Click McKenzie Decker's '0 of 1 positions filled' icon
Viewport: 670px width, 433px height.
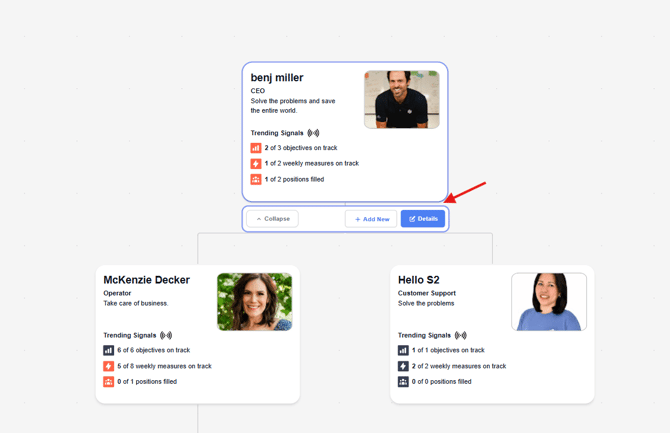click(x=109, y=382)
